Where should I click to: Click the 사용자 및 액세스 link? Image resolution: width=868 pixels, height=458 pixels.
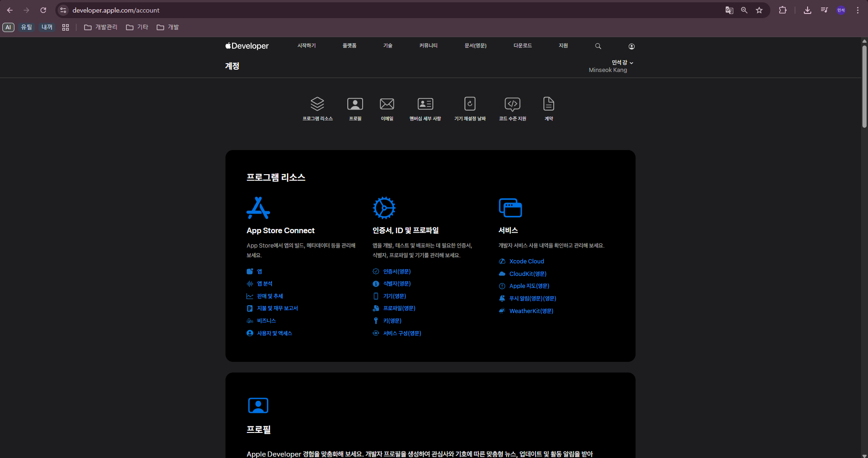pos(274,334)
